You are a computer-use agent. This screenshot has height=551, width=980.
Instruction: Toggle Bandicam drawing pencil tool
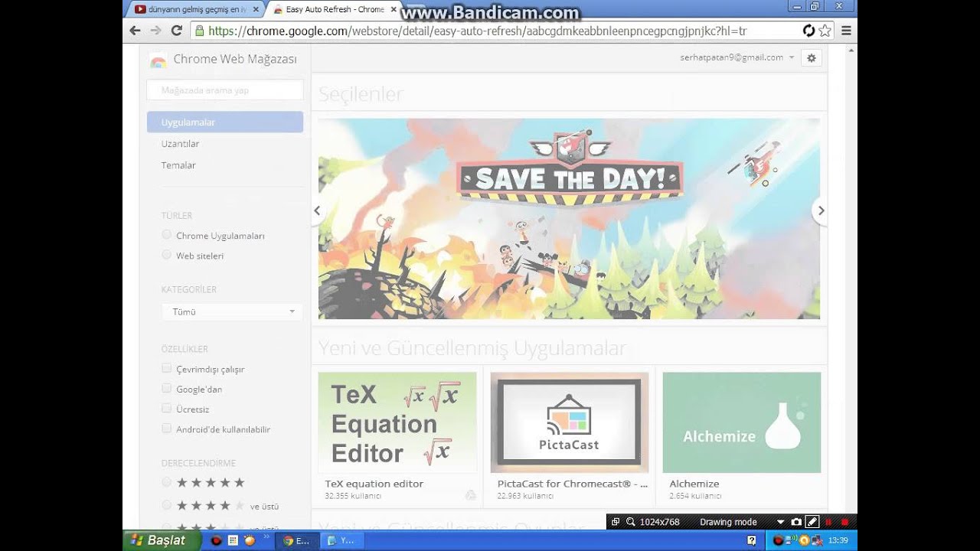(812, 522)
